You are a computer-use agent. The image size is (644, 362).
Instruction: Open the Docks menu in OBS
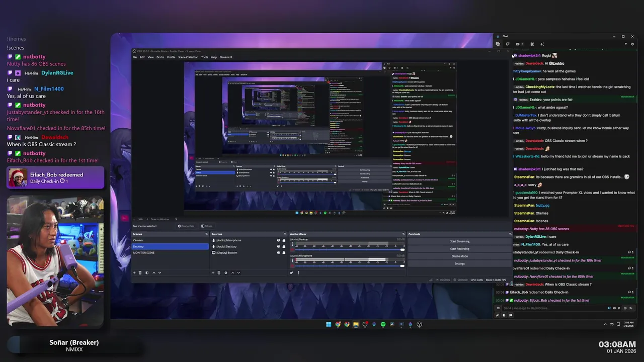coord(160,57)
